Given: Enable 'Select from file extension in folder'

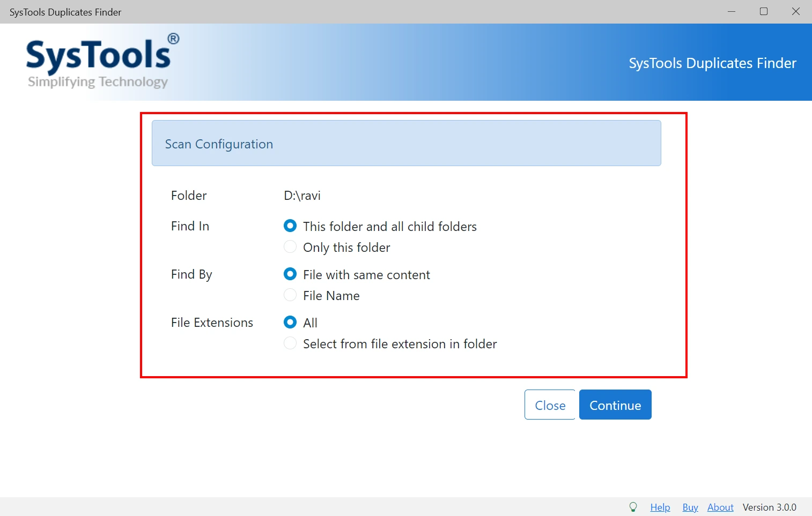Looking at the screenshot, I should [x=290, y=343].
